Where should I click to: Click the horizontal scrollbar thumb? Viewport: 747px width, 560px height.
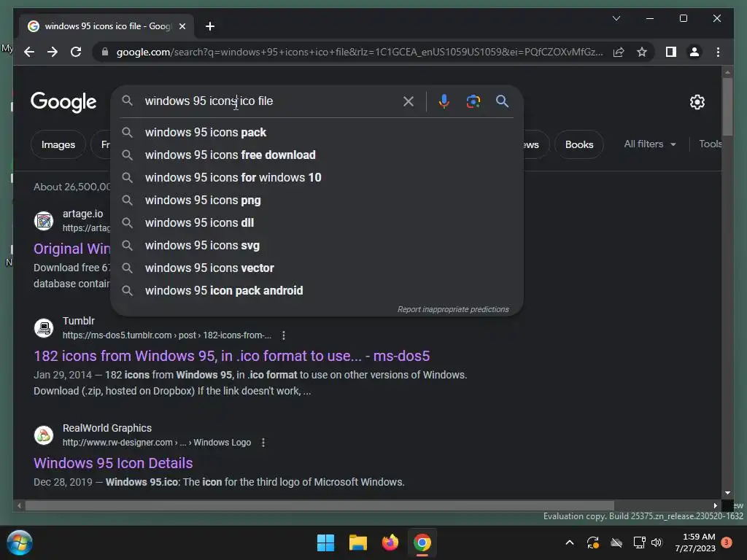[320, 506]
